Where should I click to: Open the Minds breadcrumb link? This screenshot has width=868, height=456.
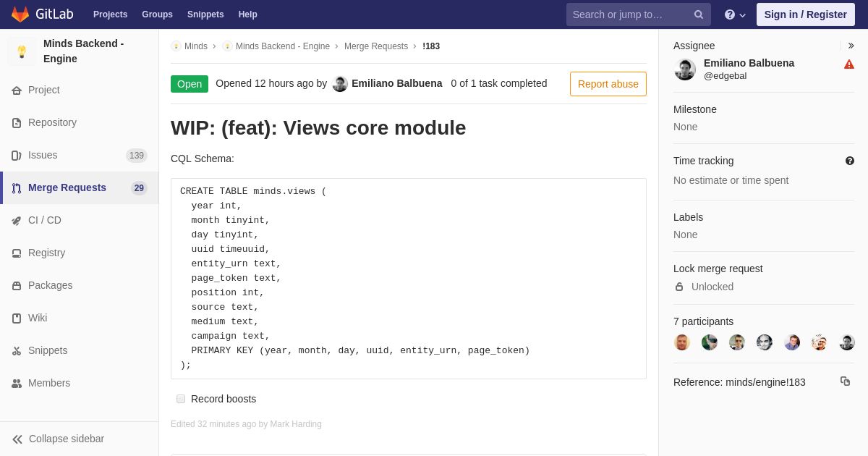click(196, 46)
